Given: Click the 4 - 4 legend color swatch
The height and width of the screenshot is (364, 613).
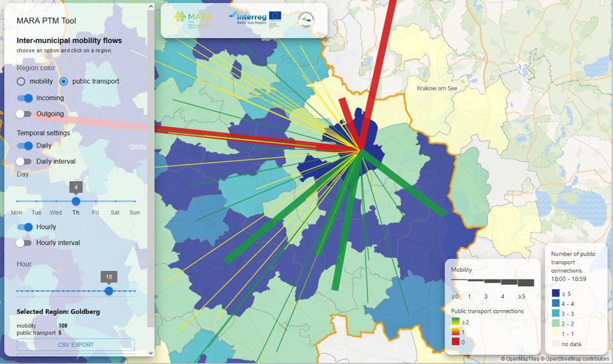Looking at the screenshot, I should click(x=556, y=304).
